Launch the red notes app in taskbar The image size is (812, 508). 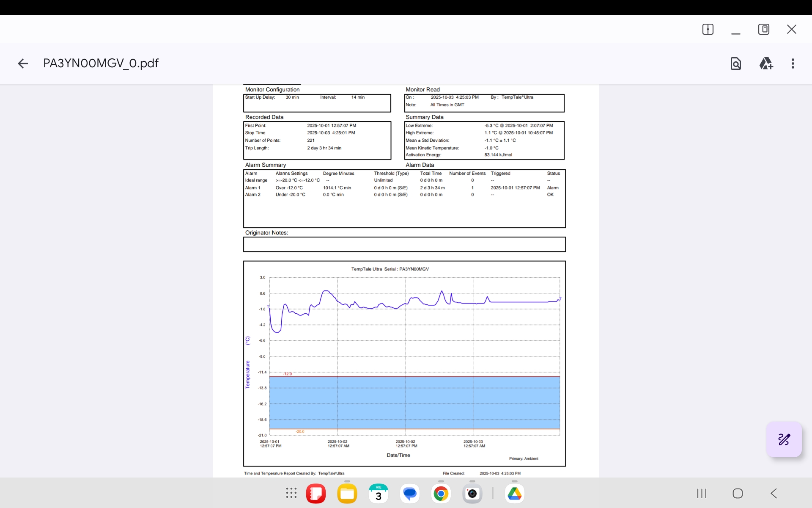coord(316,494)
